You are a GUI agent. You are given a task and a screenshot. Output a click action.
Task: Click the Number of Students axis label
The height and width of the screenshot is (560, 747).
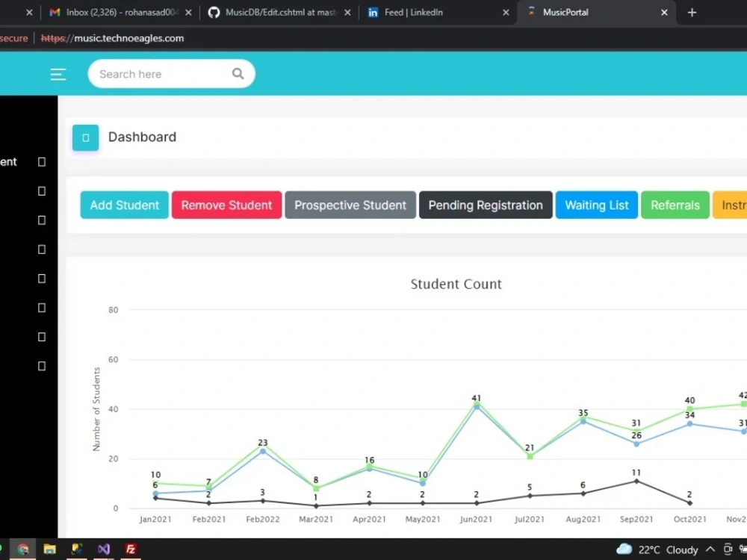click(96, 409)
